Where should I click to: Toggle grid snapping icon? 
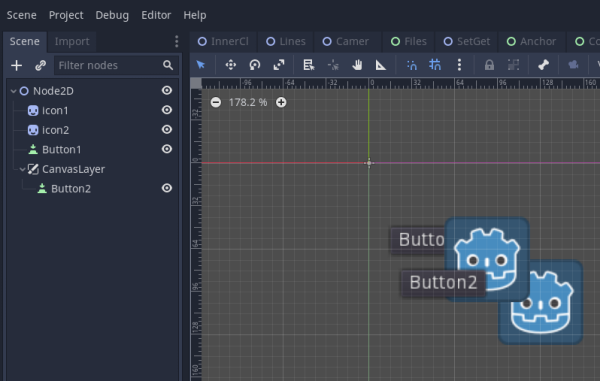pos(435,65)
